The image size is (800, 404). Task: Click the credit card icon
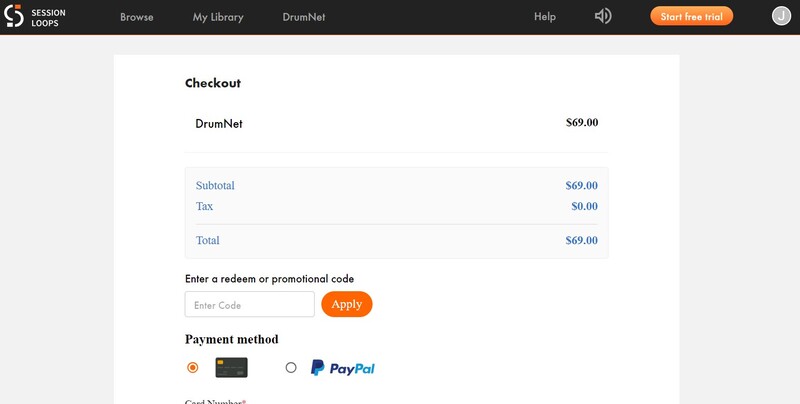point(231,367)
